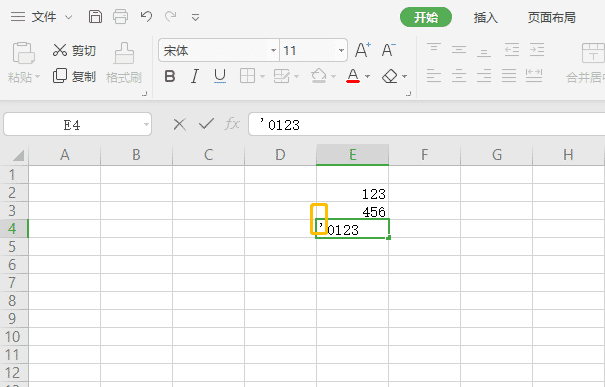Switch to the 插入 tab
This screenshot has width=605, height=387.
(485, 17)
